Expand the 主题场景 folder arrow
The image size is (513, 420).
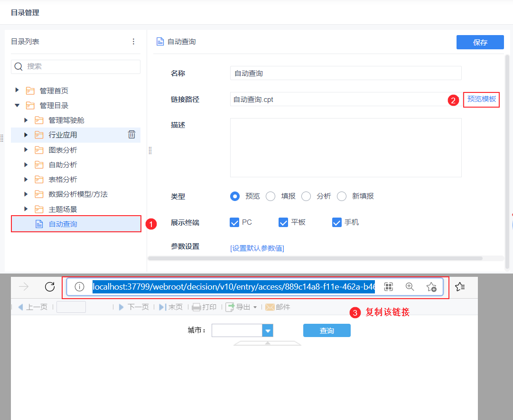click(26, 209)
